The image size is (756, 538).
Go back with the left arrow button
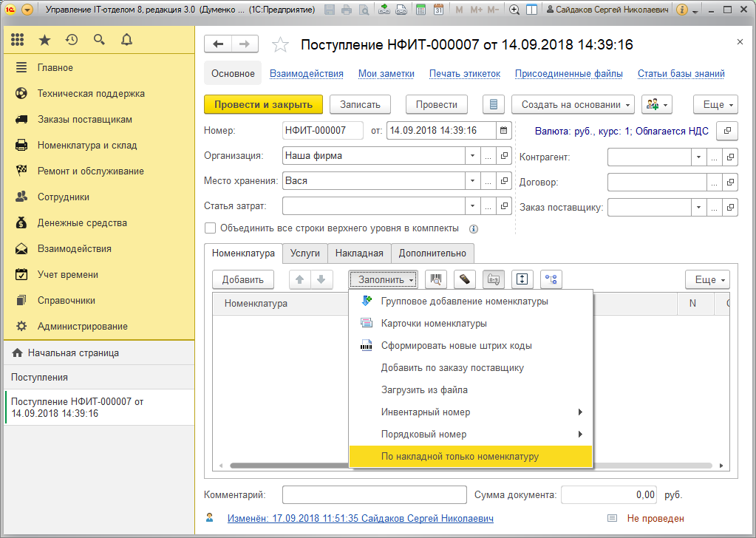tap(218, 44)
